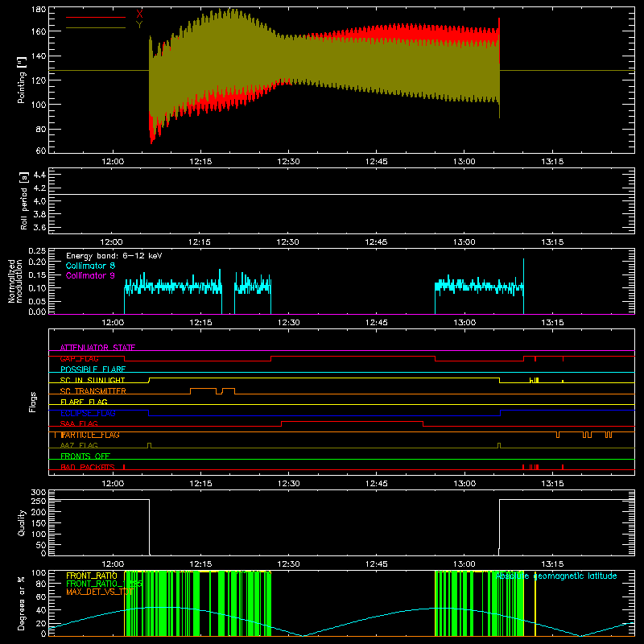Click the 4.4 tick on Roll period axis
Screen dimensions: 644x644
point(39,175)
